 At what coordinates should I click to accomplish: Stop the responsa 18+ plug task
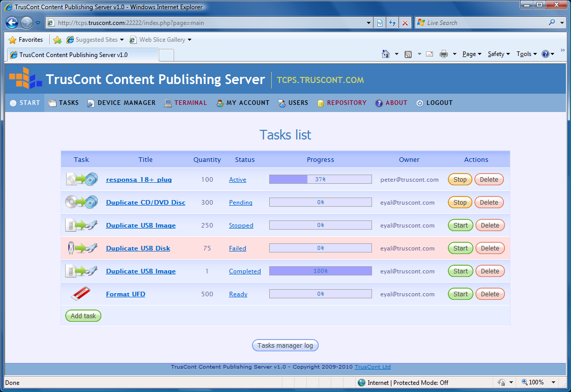(460, 180)
